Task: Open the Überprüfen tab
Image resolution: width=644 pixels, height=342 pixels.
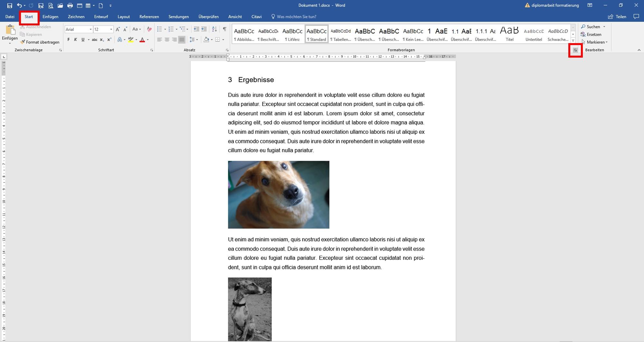Action: [208, 17]
